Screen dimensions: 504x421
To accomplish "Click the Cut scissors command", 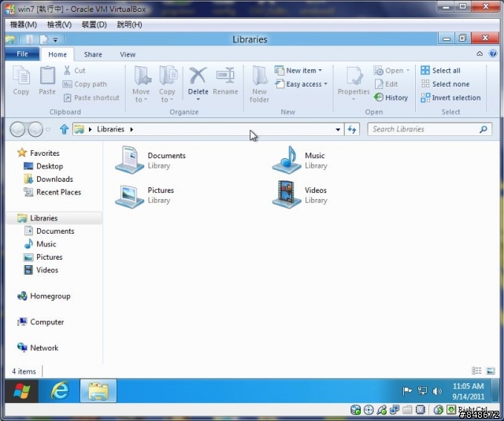I will tap(75, 70).
